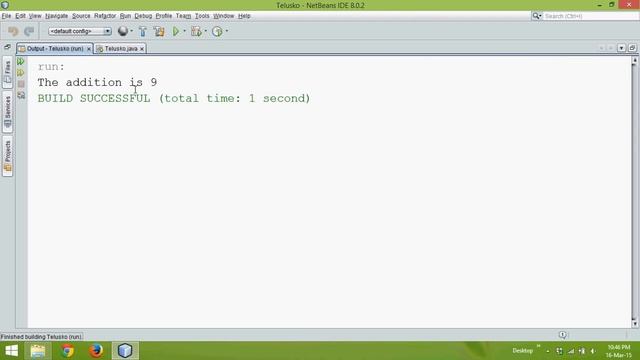Screen dimensions: 640x360
Task: Click the Build Project hammer icon
Action: pos(142,31)
